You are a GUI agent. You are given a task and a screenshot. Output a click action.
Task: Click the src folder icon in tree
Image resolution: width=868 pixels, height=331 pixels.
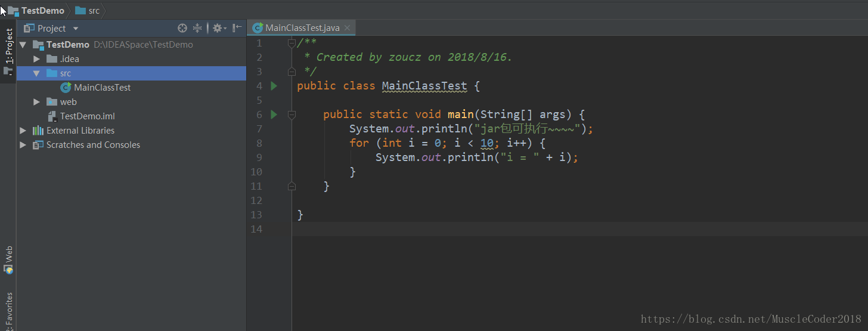(x=52, y=73)
